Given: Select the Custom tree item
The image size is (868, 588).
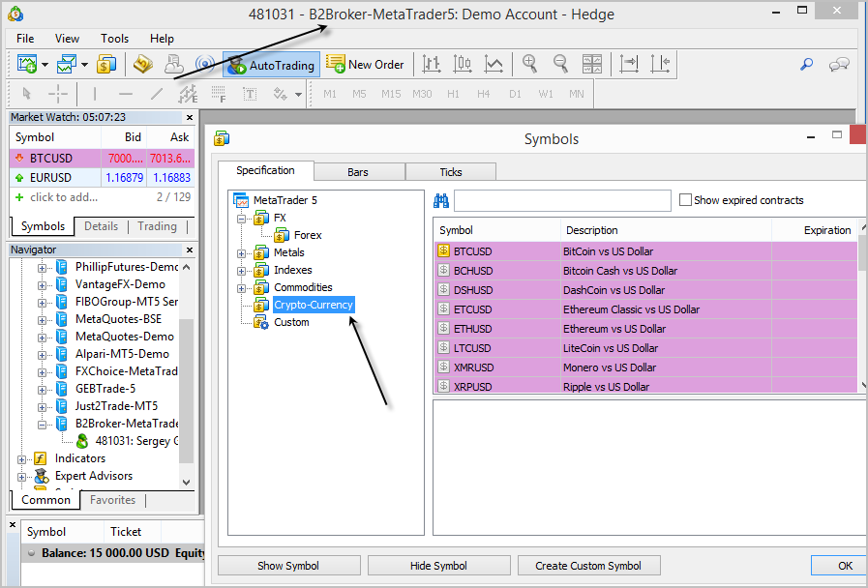Looking at the screenshot, I should pos(291,322).
